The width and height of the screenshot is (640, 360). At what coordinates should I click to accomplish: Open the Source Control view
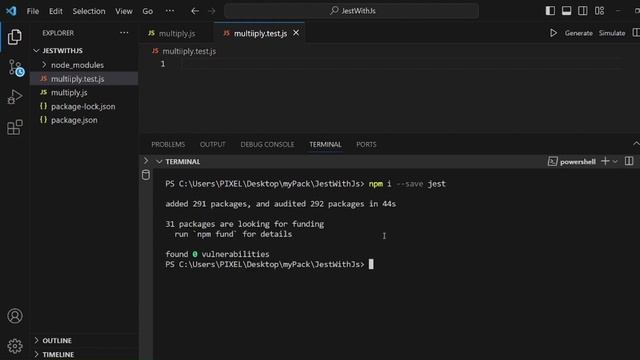click(x=16, y=67)
